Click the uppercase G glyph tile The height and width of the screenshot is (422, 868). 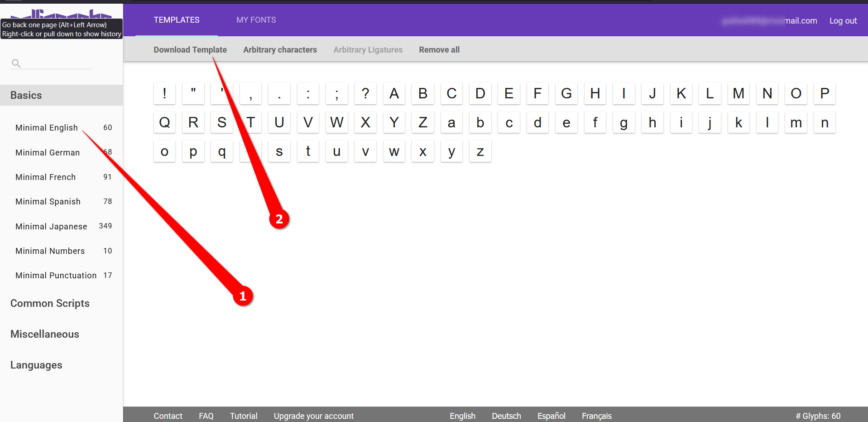[566, 93]
